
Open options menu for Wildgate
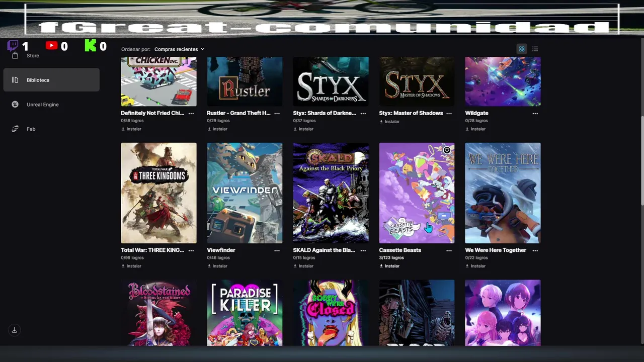click(x=535, y=113)
